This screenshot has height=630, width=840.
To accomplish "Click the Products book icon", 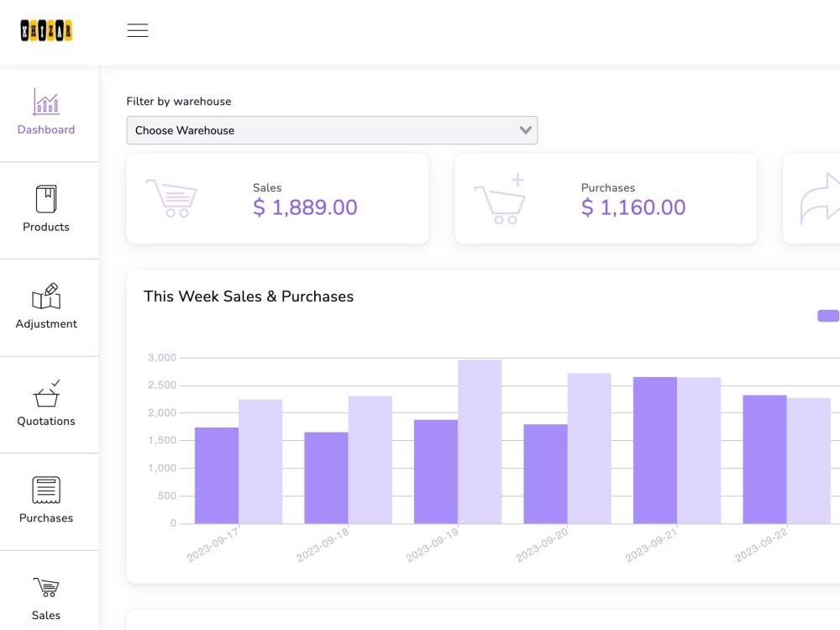I will click(46, 199).
